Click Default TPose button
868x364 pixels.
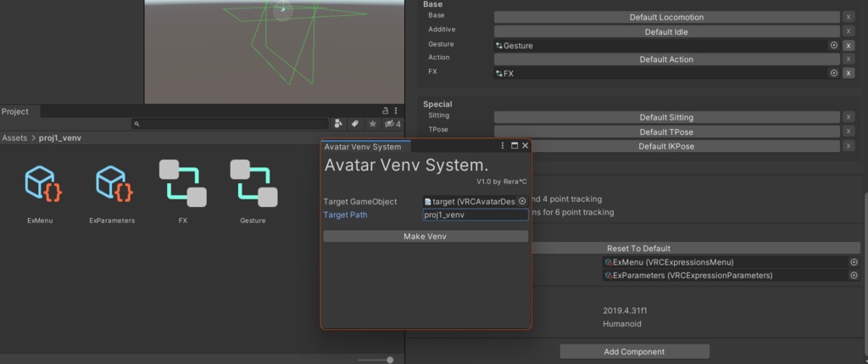[x=666, y=132]
